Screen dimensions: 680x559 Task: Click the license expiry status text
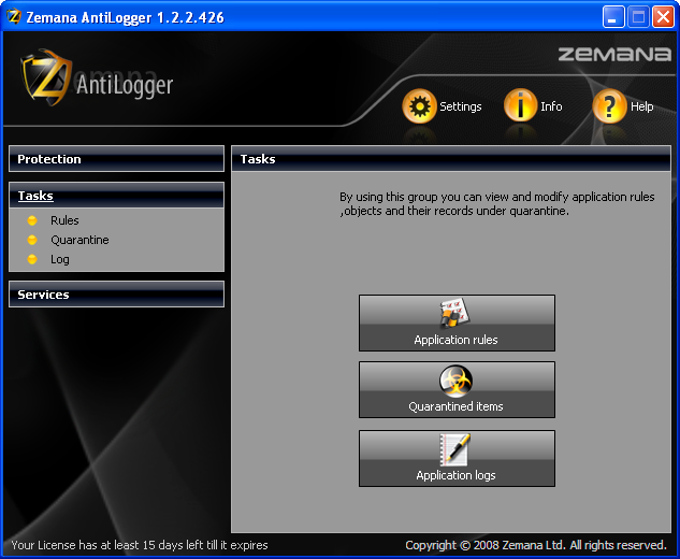(140, 545)
